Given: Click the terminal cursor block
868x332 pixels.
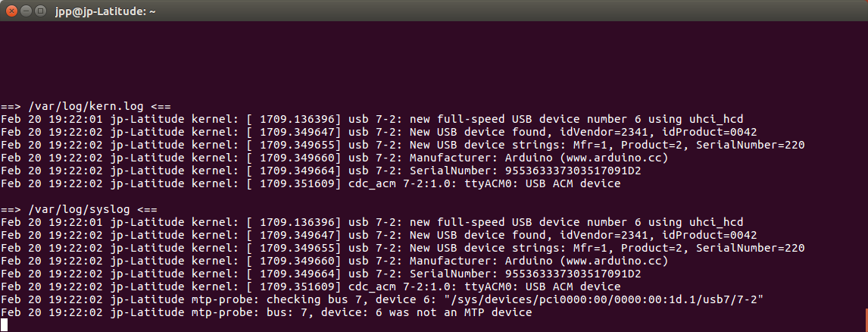Looking at the screenshot, I should point(5,324).
